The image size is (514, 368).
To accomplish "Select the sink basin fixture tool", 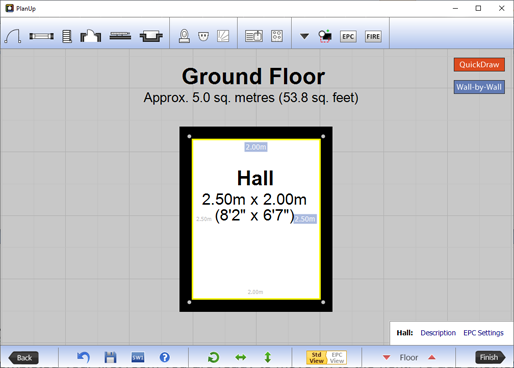I will pyautogui.click(x=203, y=36).
